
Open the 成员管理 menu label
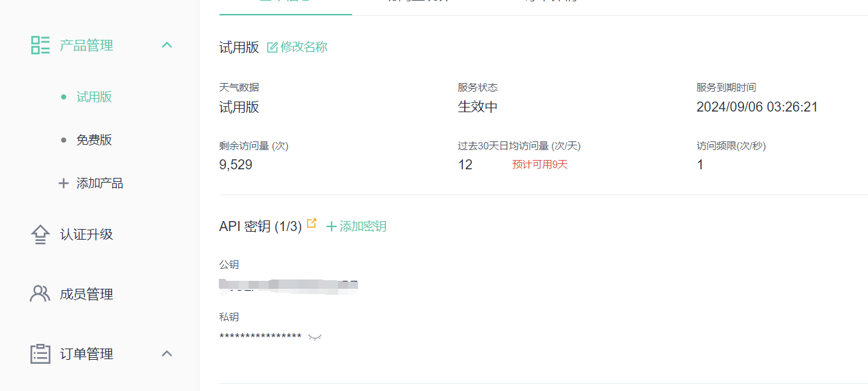87,294
